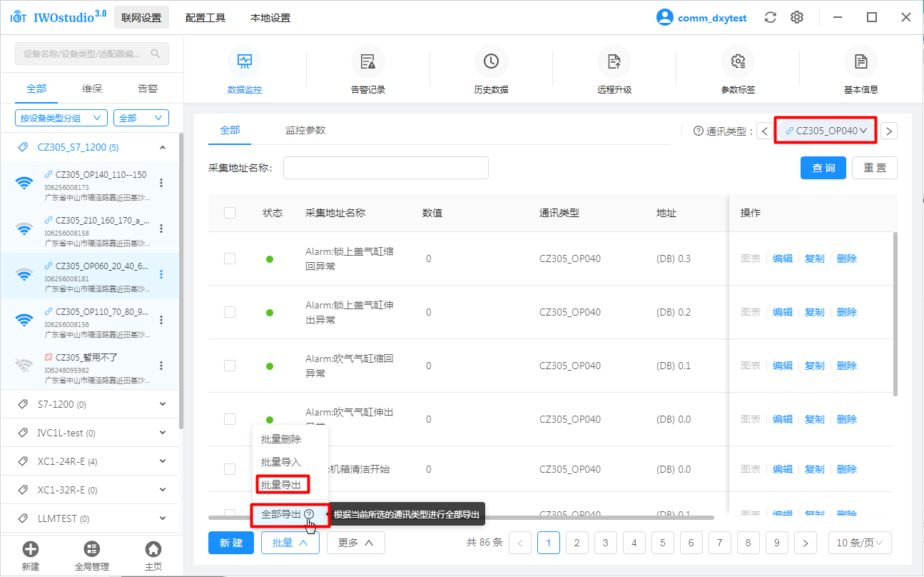Open the 数据监控 data monitoring icon
This screenshot has height=577, width=924.
(244, 62)
